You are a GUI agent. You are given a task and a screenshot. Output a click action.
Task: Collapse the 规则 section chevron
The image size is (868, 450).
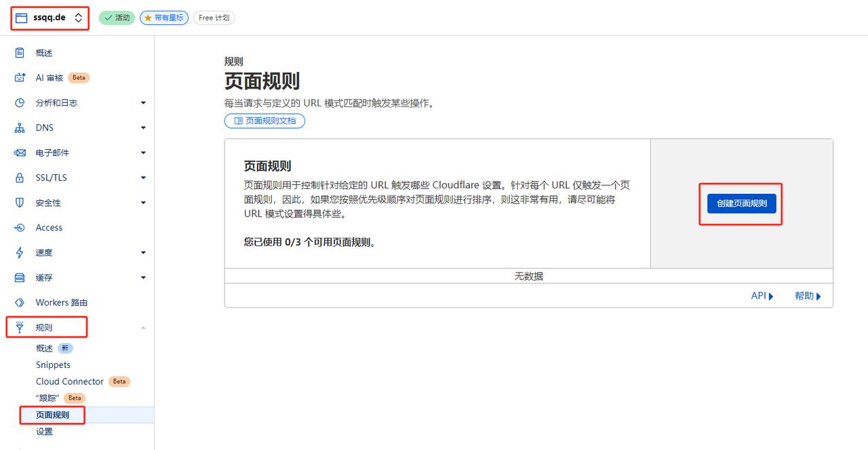point(143,327)
